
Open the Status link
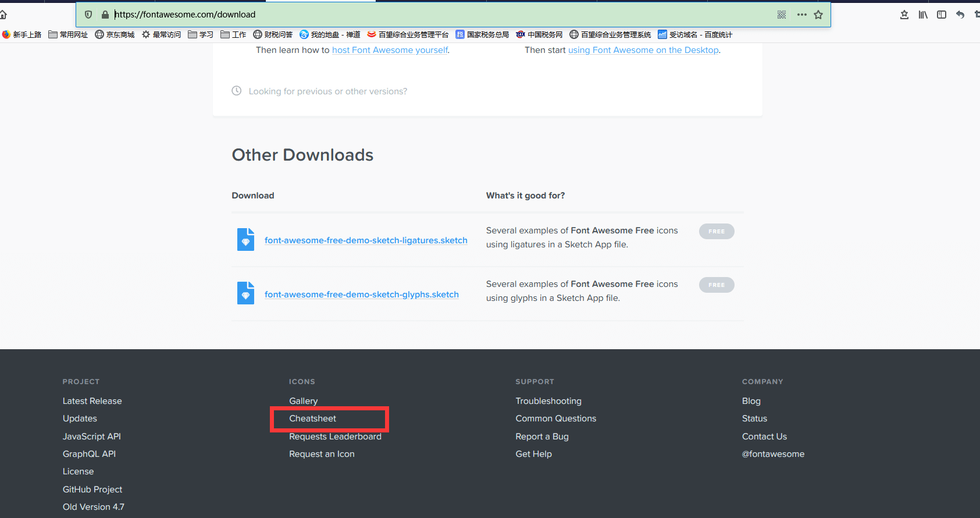(755, 418)
